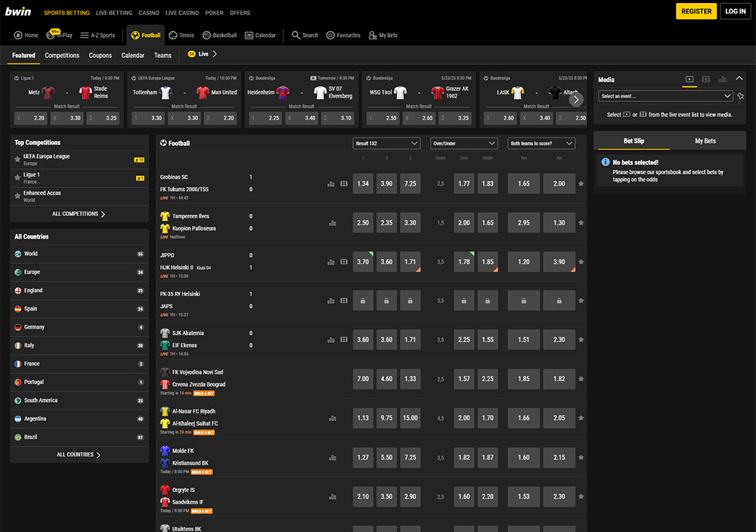756x532 pixels.
Task: Open England in All Countries list
Action: (x=79, y=291)
